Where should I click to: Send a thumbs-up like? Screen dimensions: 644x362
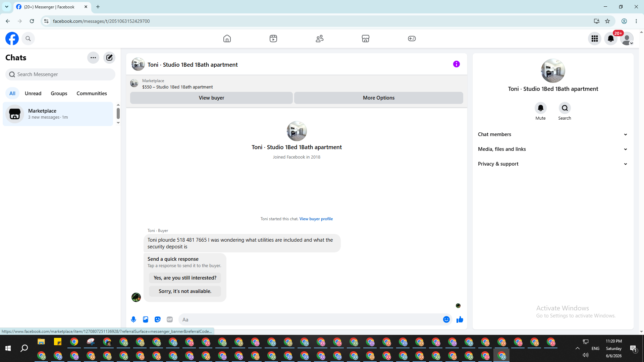point(460,319)
